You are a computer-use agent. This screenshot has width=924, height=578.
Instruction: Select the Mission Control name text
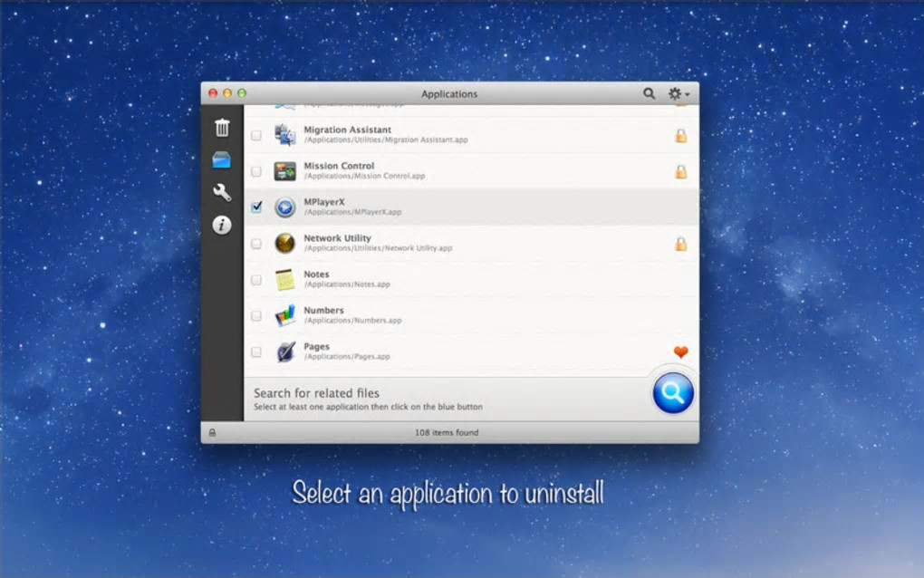point(339,166)
